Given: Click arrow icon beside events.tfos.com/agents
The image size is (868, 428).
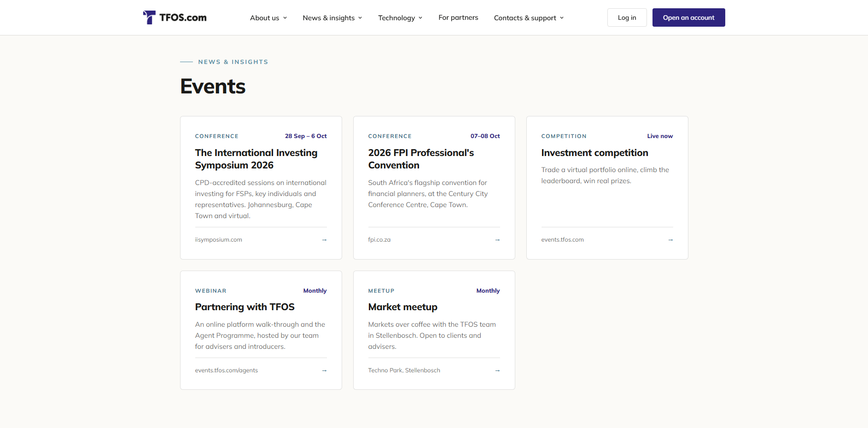Looking at the screenshot, I should [x=324, y=370].
